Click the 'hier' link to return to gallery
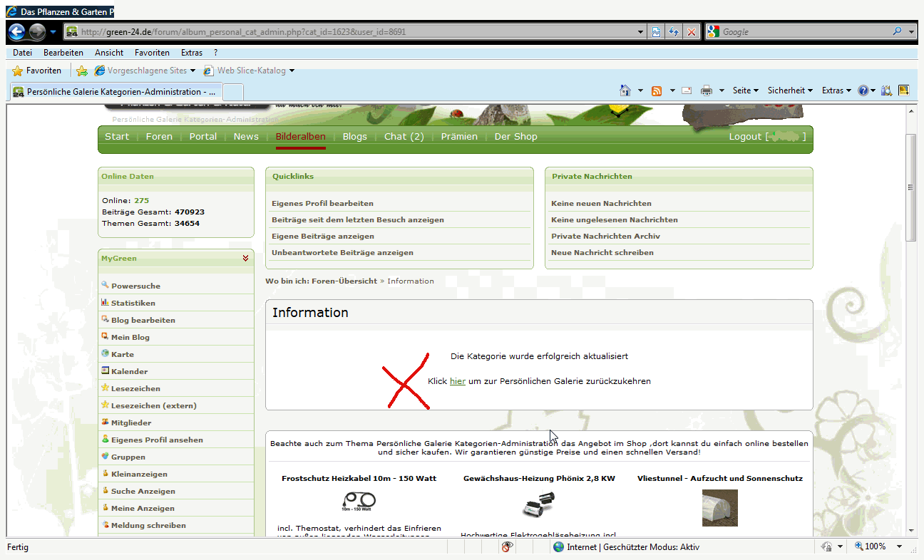 tap(457, 381)
